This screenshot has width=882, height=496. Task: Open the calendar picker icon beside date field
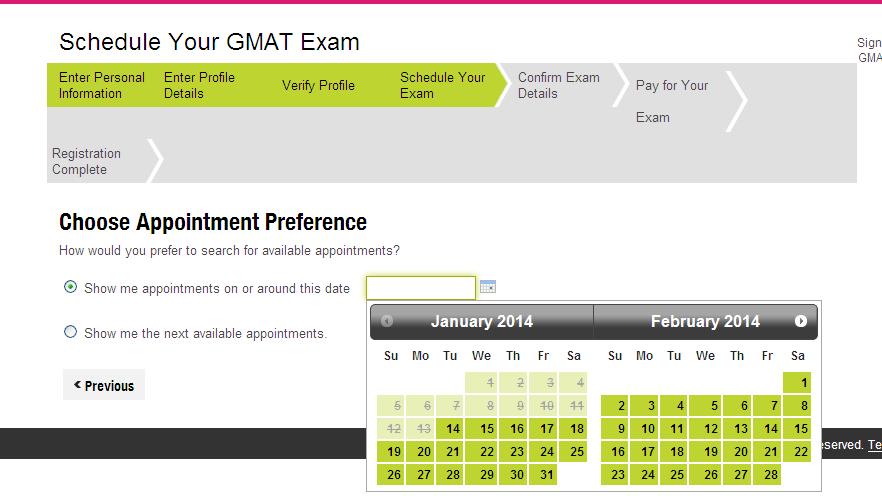[x=488, y=287]
